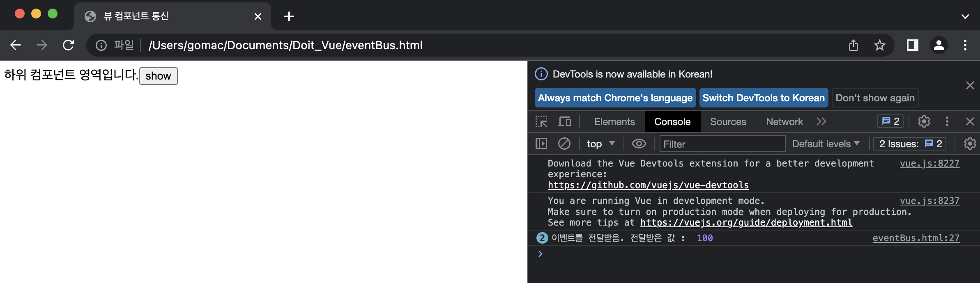Screen dimensions: 980x283
Task: Click the address bar URL
Action: [x=285, y=45]
